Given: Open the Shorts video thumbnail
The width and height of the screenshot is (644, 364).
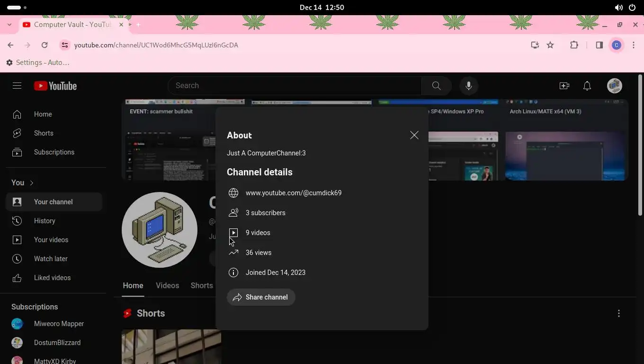Looking at the screenshot, I should 171,346.
